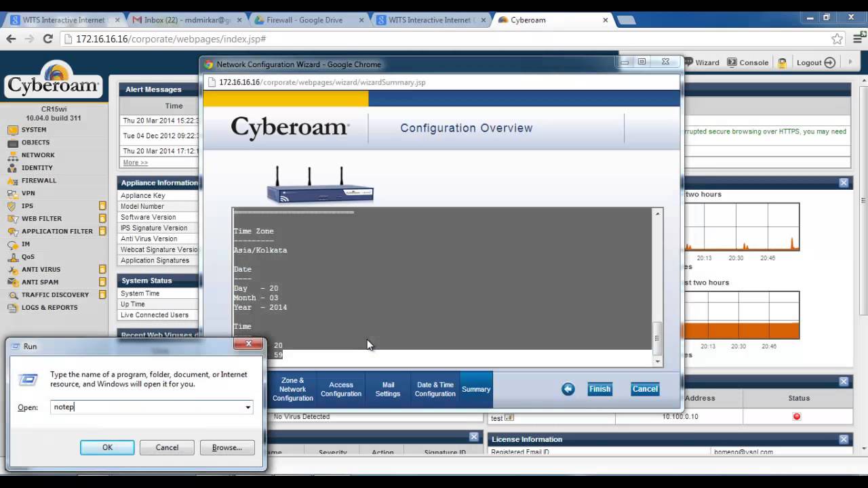
Task: Go back using Chrome's back arrow
Action: tap(11, 39)
